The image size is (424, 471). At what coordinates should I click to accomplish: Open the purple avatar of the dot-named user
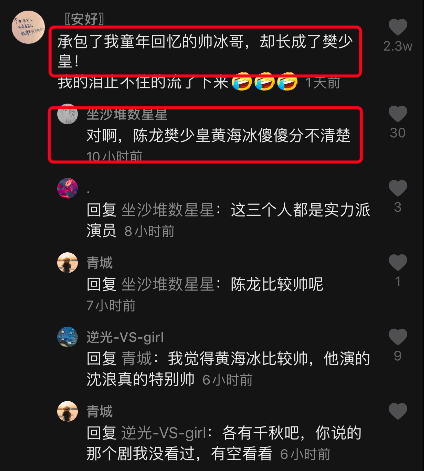(68, 188)
